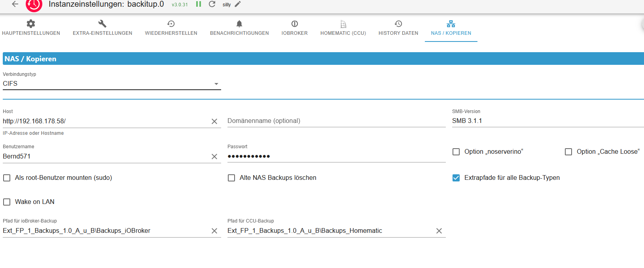Click the version label v3.0.31
Viewport: 644px width, 268px height.
[180, 5]
